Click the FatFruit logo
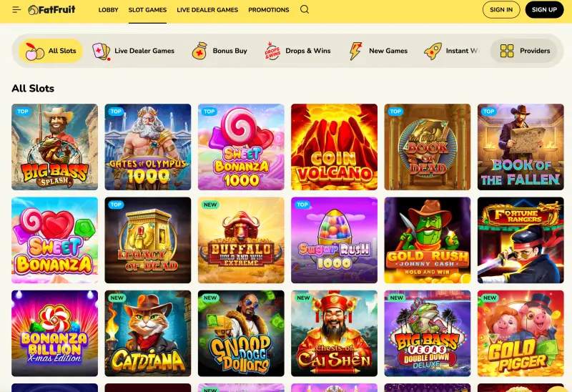 pyautogui.click(x=51, y=10)
